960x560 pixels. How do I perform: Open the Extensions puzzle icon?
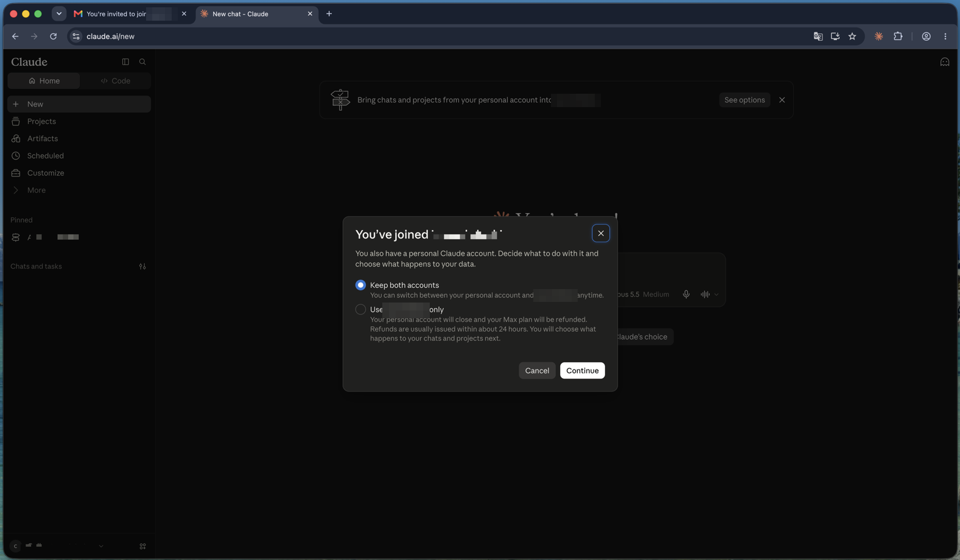tap(898, 37)
